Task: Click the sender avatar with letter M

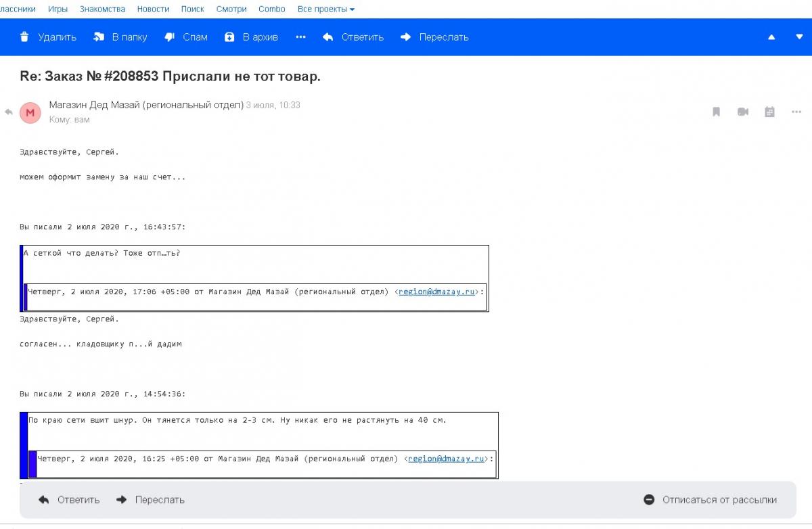Action: pos(30,113)
